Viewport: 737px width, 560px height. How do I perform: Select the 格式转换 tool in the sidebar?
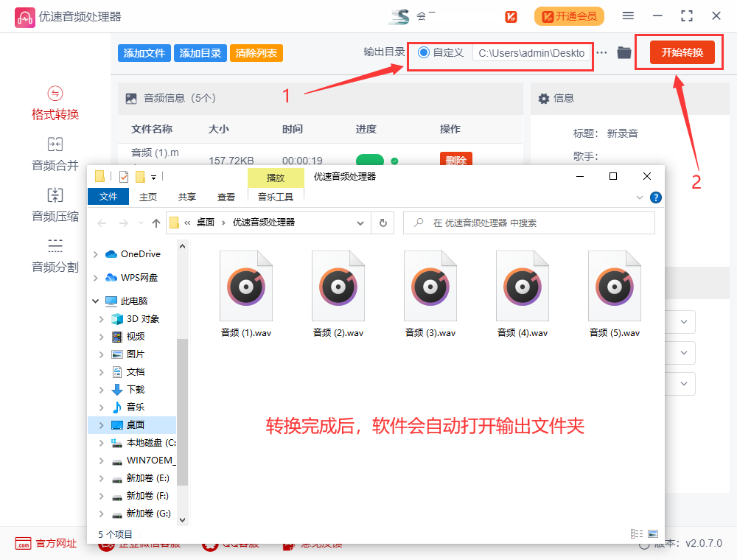point(55,102)
